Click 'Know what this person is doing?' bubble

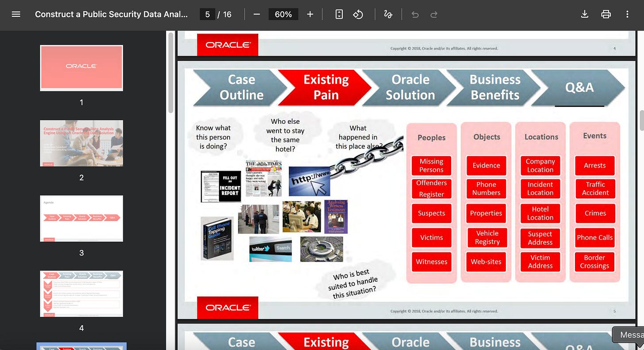pyautogui.click(x=213, y=137)
